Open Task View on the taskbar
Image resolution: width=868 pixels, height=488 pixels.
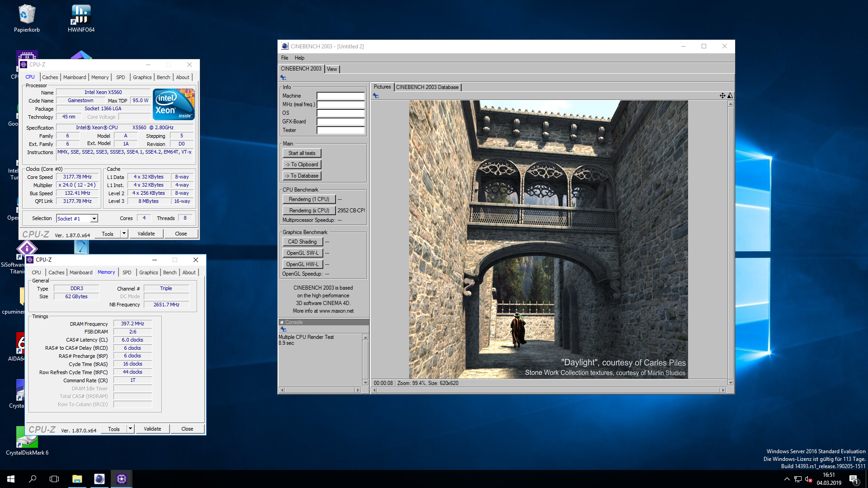coord(54,479)
